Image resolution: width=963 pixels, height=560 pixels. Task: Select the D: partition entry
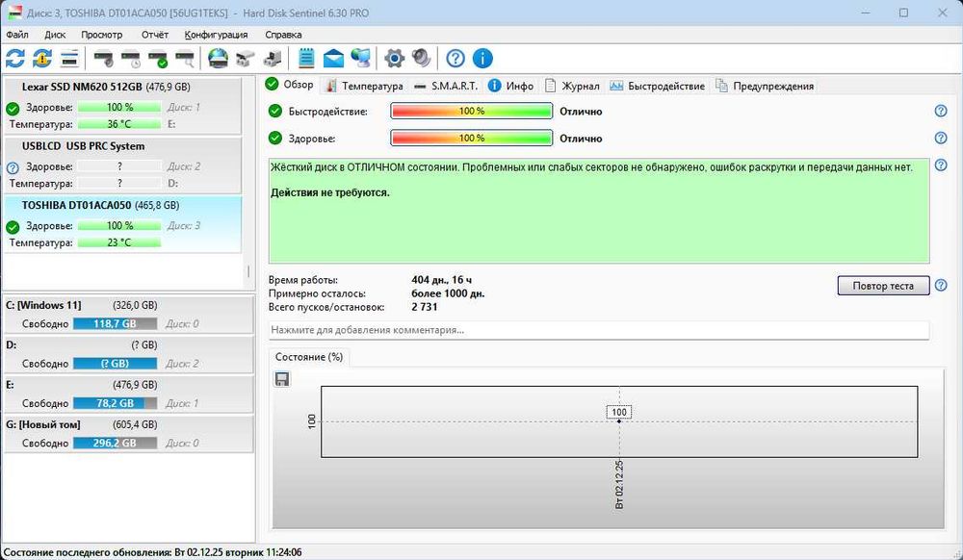pos(128,354)
